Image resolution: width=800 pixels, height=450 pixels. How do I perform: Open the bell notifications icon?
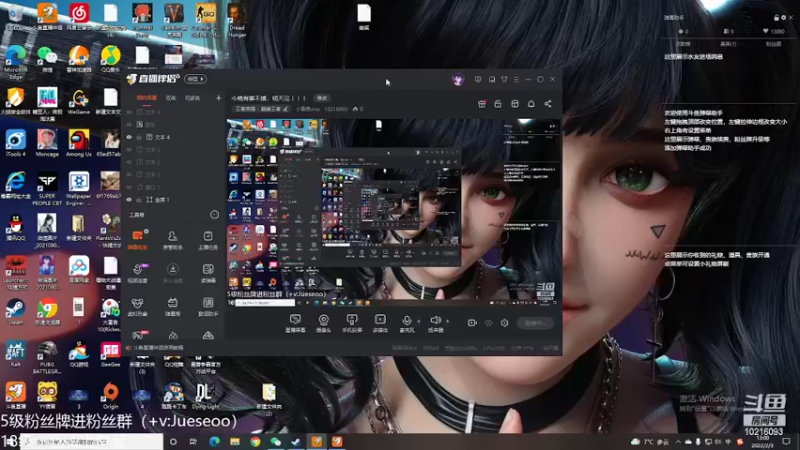(531, 104)
